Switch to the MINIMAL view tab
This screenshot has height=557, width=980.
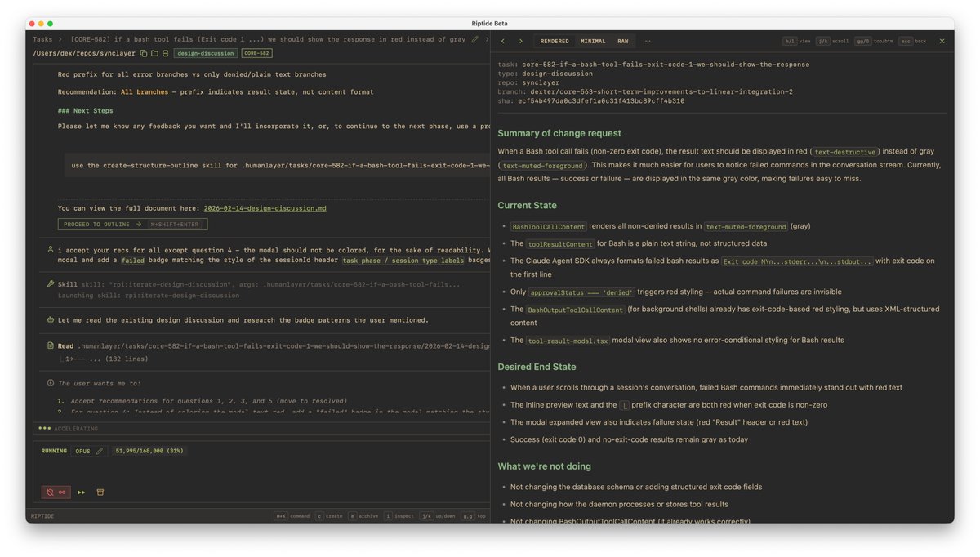point(593,41)
